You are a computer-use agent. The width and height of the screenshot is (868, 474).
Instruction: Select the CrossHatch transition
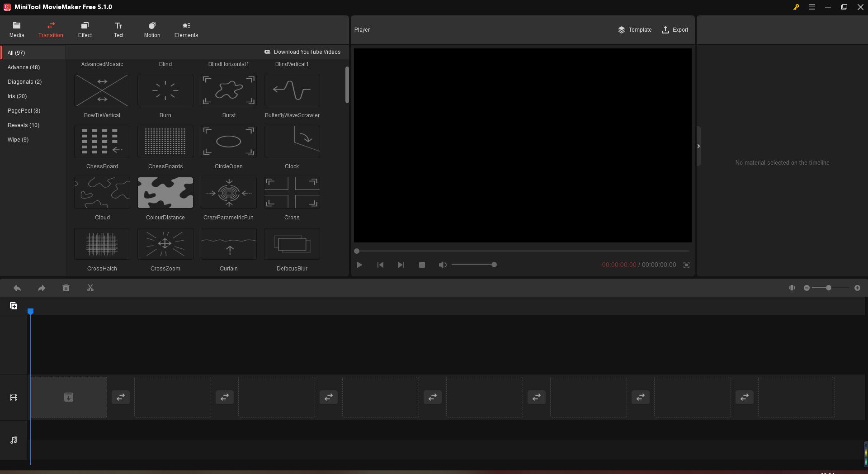tap(102, 244)
